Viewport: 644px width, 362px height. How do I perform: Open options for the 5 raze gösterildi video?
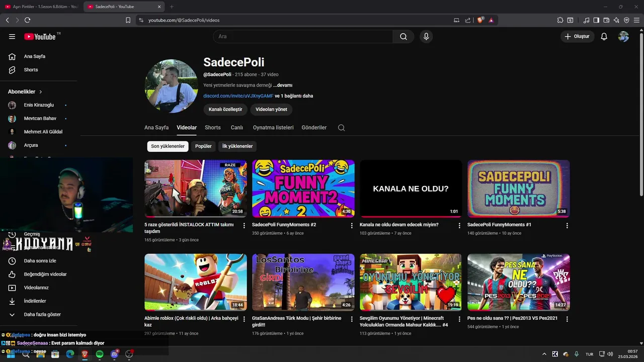[244, 226]
